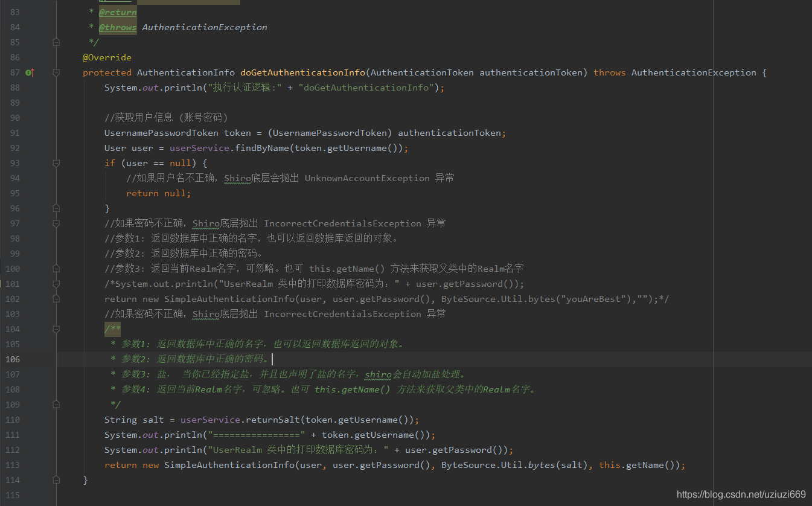The image size is (812, 506).
Task: Click the token variable declaration on line 91
Action: [x=237, y=133]
